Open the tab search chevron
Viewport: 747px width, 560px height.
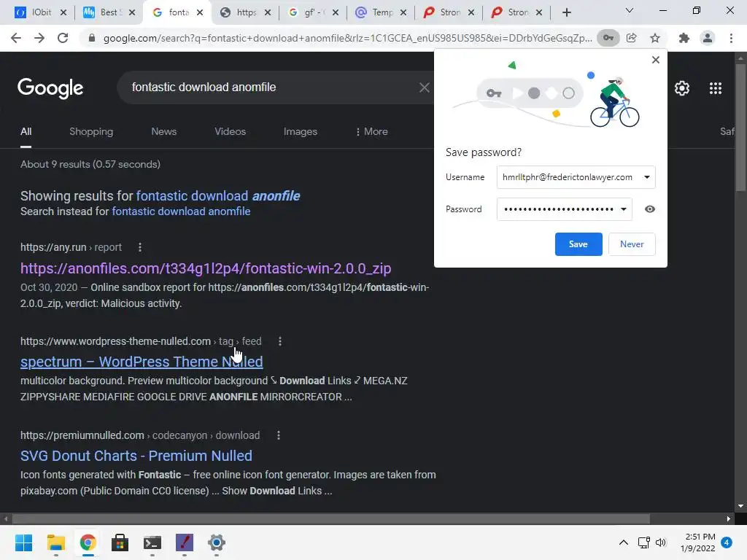[x=630, y=10]
